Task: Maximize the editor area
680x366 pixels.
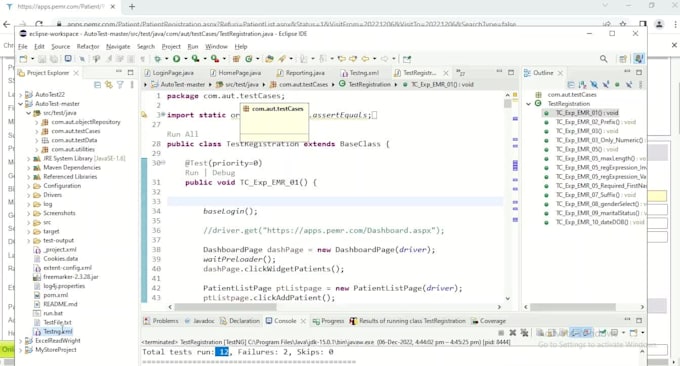Action: coord(511,72)
